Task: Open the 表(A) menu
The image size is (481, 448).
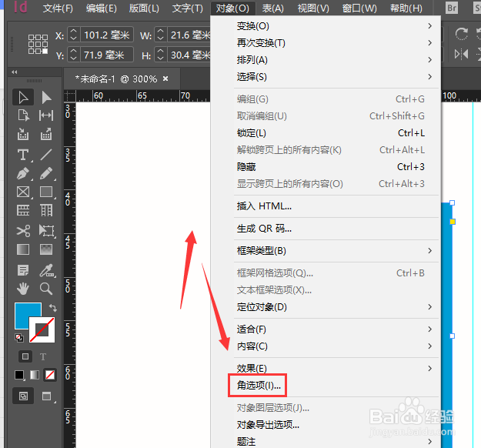Action: click(x=272, y=8)
